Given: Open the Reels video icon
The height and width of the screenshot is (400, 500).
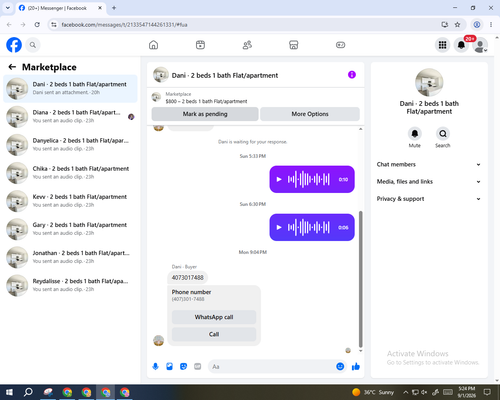Looking at the screenshot, I should pos(200,45).
